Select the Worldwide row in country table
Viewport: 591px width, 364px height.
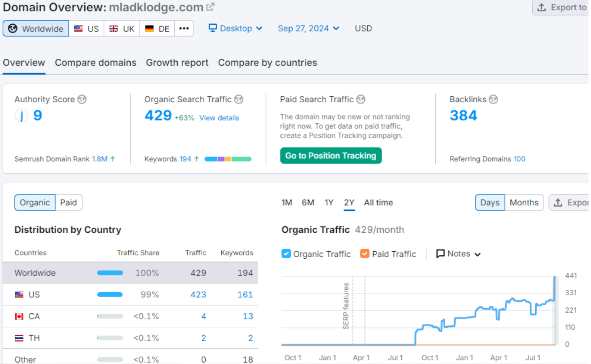pyautogui.click(x=130, y=273)
